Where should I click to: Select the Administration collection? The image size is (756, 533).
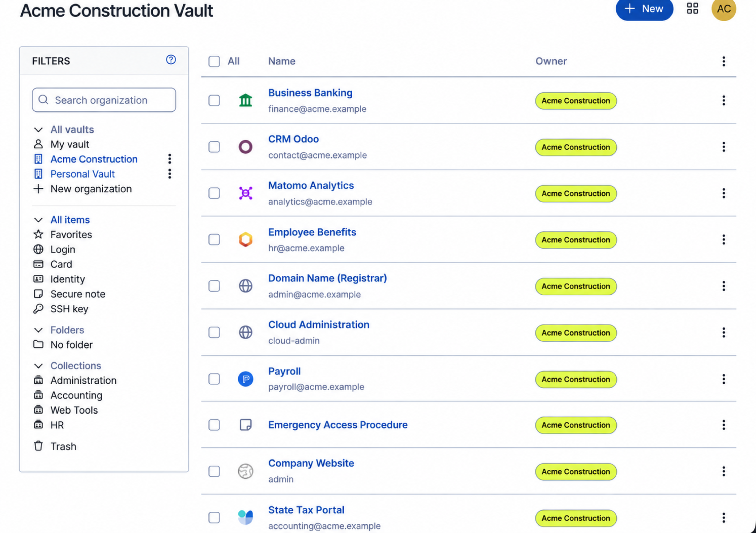(83, 381)
